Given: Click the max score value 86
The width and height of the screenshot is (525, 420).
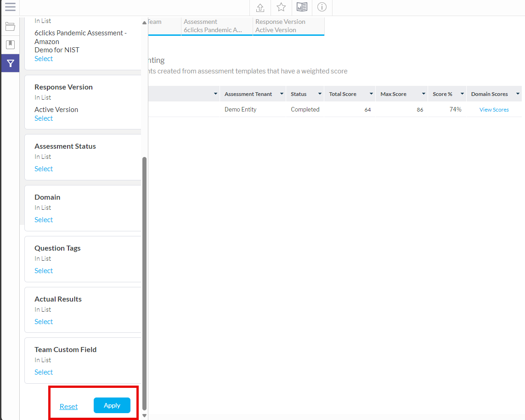Looking at the screenshot, I should (420, 110).
